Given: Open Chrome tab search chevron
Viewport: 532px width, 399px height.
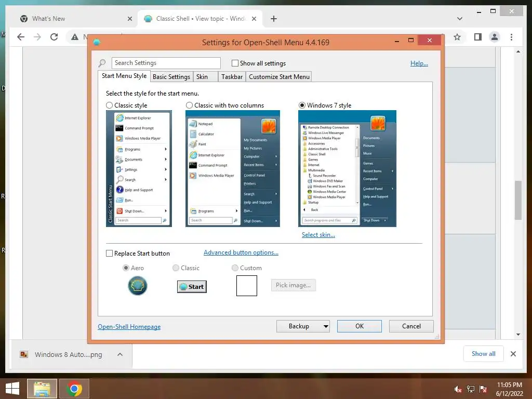Looking at the screenshot, I should (x=460, y=19).
